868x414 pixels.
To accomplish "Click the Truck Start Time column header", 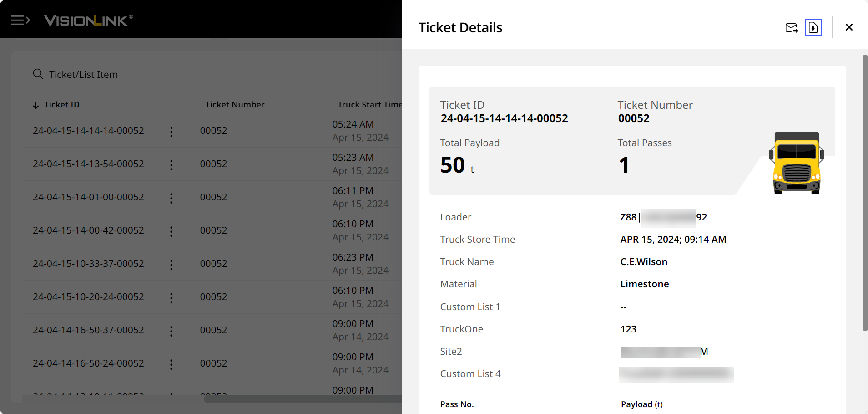I will [x=369, y=105].
